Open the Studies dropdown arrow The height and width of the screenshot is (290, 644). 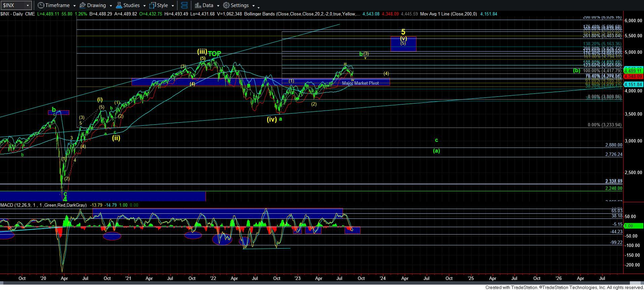(x=144, y=6)
